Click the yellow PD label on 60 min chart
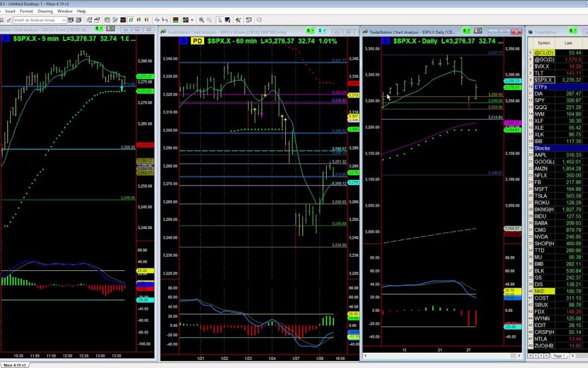 click(197, 41)
